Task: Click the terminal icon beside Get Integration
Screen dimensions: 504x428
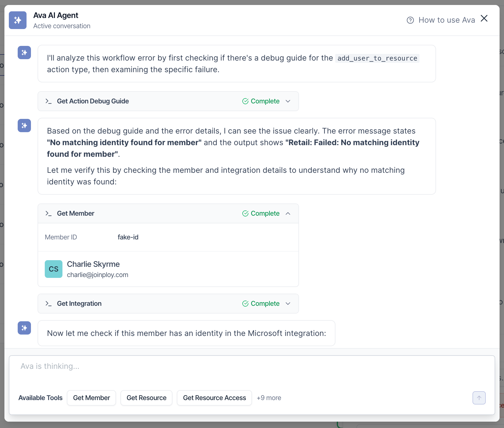Action: coord(49,304)
